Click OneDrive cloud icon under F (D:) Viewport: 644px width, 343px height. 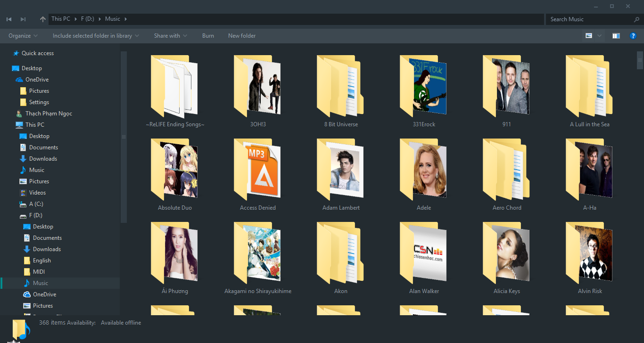click(x=27, y=294)
